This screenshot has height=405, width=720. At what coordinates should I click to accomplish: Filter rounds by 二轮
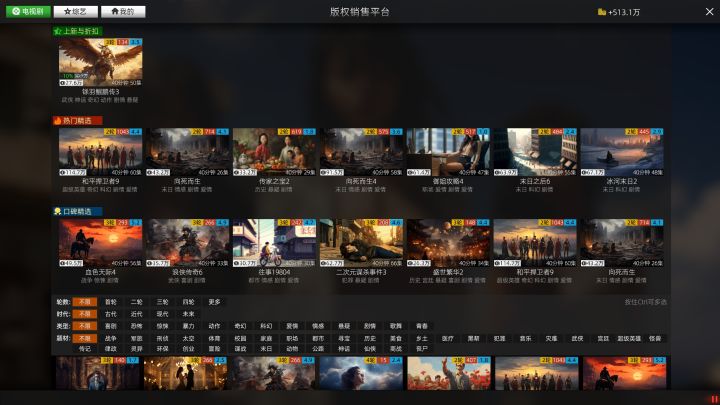136,302
